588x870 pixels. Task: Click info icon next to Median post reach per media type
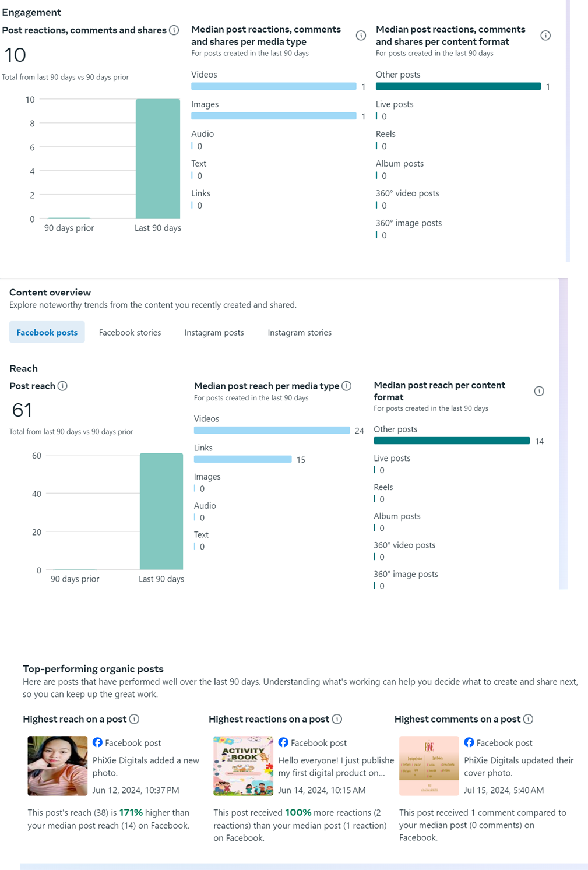tap(347, 386)
